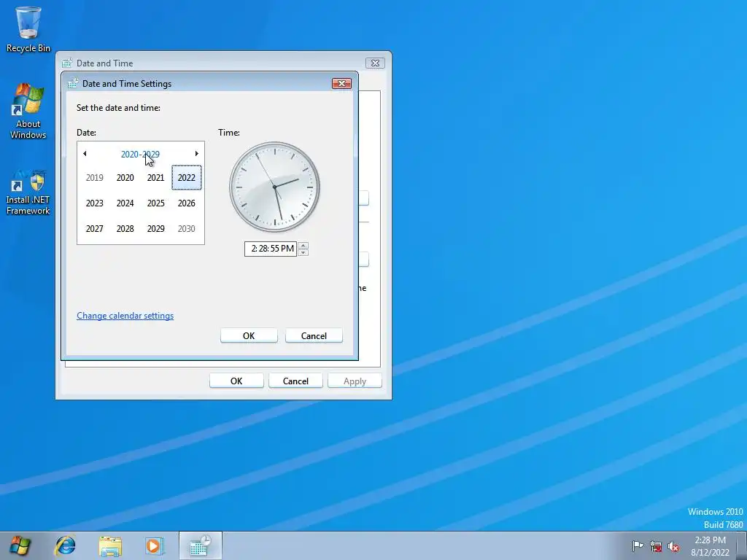Click the time input field 2:28:55 PM
This screenshot has height=560, width=747.
click(x=271, y=249)
